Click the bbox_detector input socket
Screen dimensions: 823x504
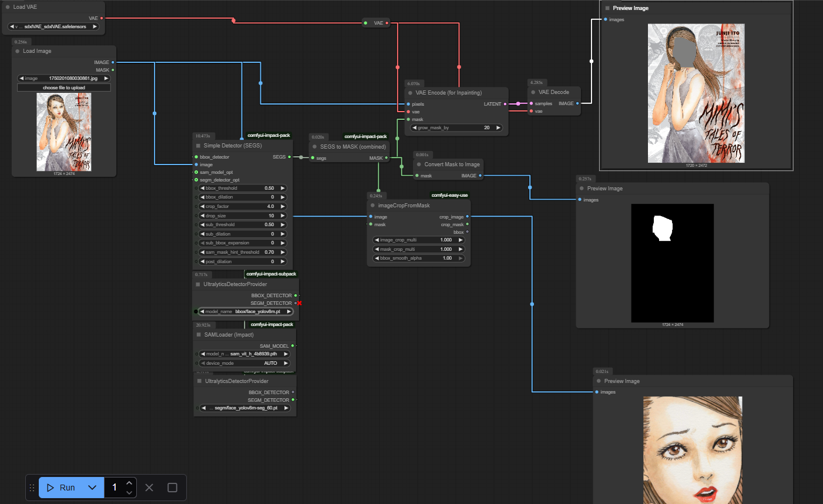click(196, 157)
